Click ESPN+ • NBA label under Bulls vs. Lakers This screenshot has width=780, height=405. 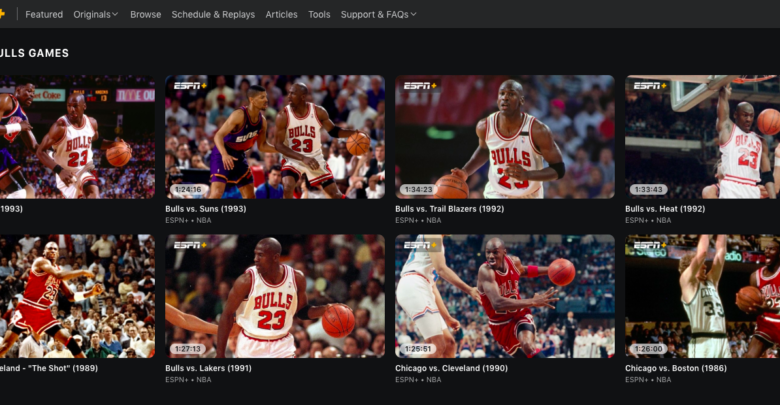click(x=188, y=380)
